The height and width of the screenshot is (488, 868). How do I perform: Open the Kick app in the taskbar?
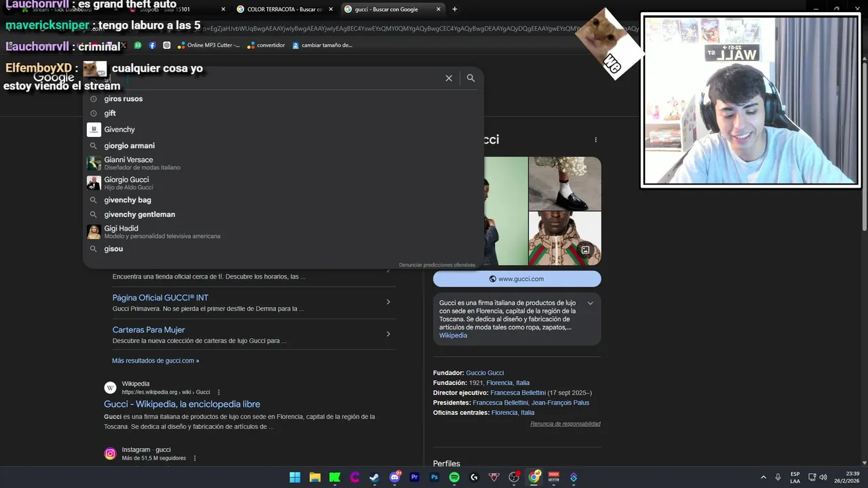click(x=335, y=478)
